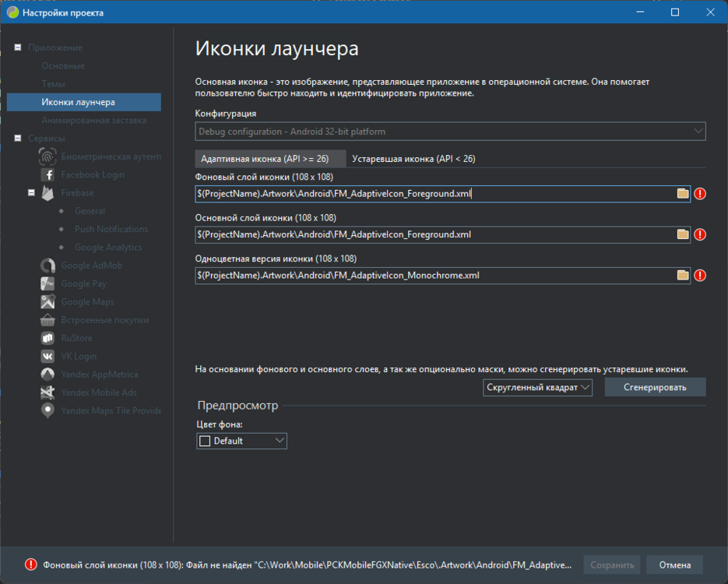The height and width of the screenshot is (584, 728).
Task: Click the RuStore icon
Action: coord(47,338)
